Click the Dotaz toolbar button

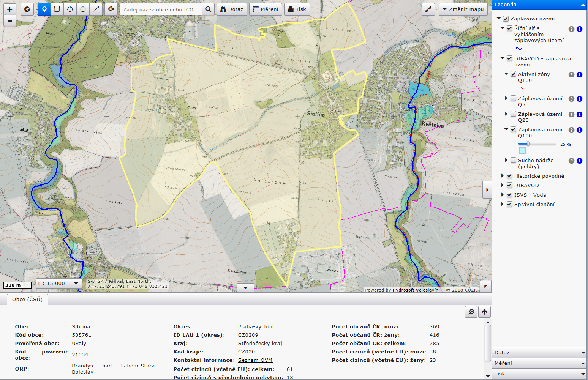point(232,9)
